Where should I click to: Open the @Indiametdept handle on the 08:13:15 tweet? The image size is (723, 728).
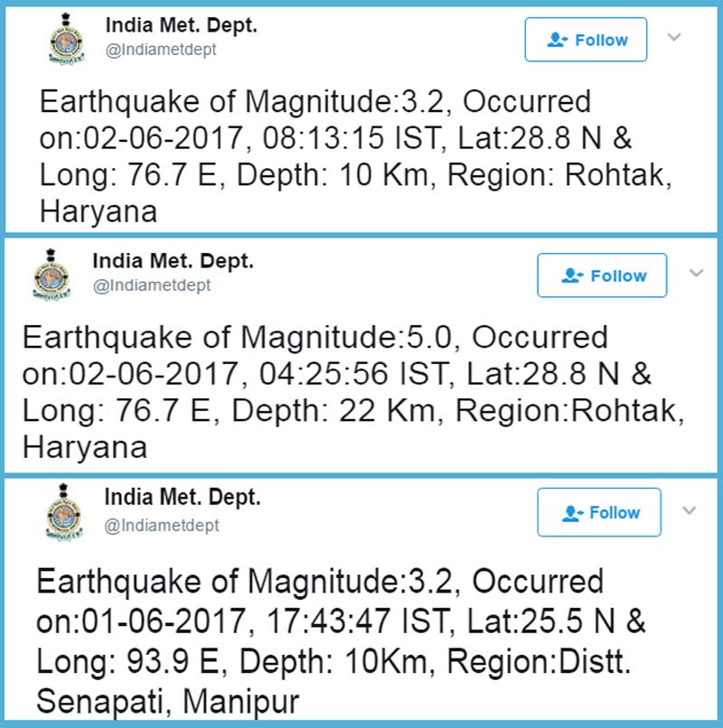pos(162,51)
